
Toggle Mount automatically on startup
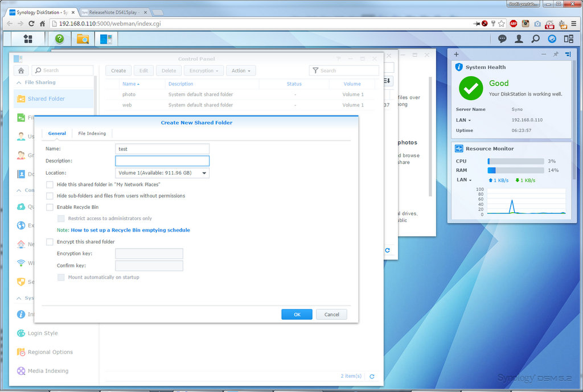click(x=61, y=277)
